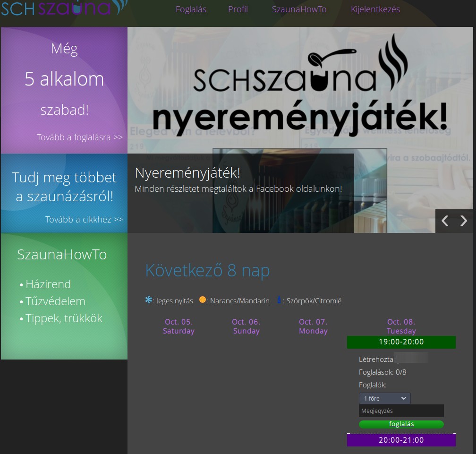Go to previous slide with left arrow
This screenshot has width=476, height=454.
(445, 221)
